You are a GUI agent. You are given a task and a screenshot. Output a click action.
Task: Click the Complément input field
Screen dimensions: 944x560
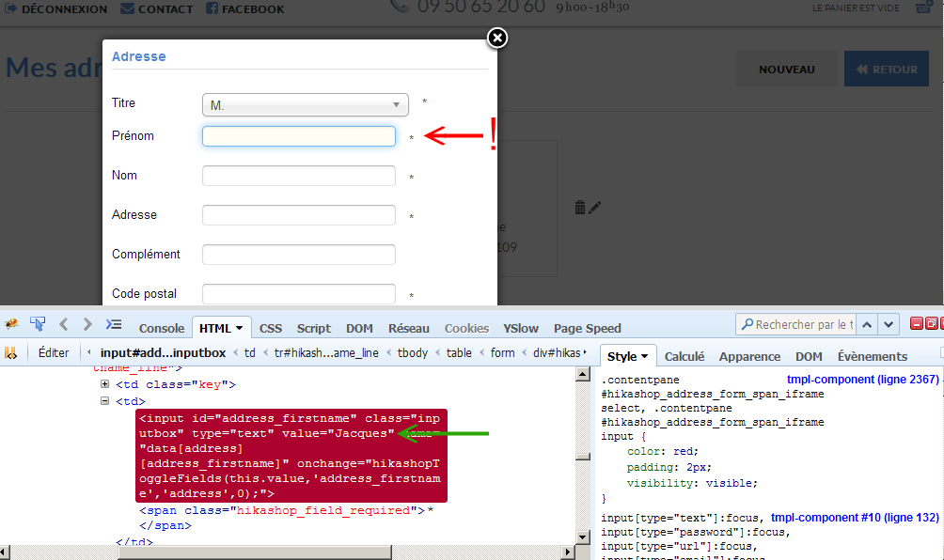299,255
